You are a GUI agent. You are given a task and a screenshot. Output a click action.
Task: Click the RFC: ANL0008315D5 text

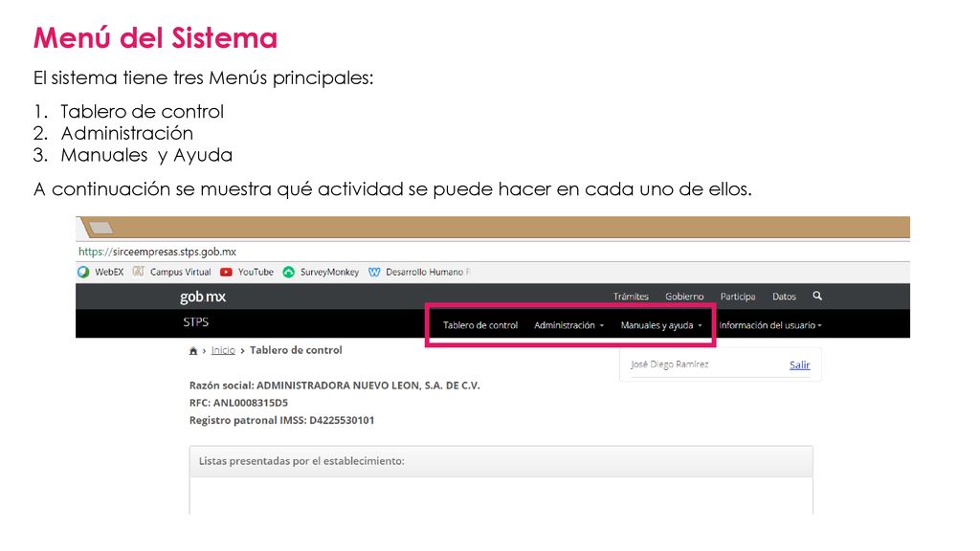point(238,403)
